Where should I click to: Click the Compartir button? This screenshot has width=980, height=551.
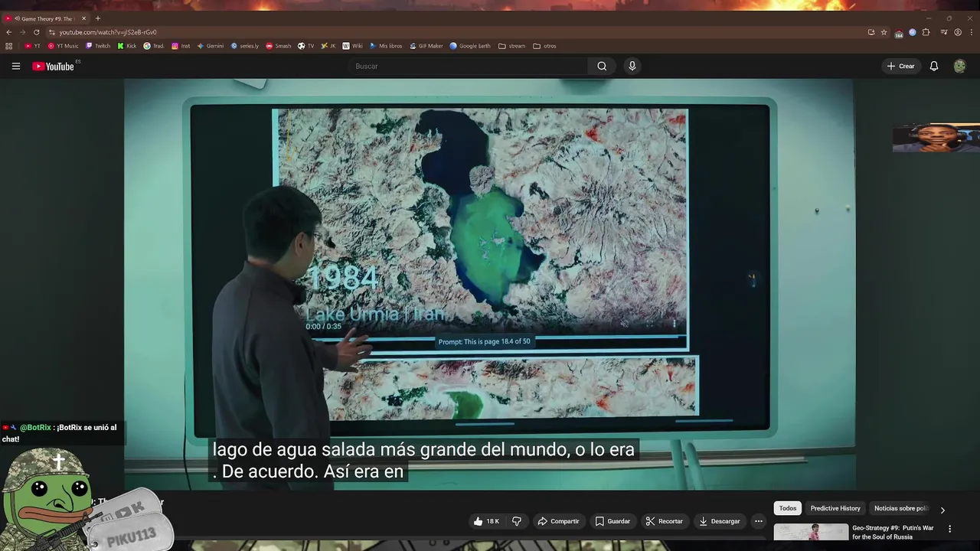click(x=558, y=521)
